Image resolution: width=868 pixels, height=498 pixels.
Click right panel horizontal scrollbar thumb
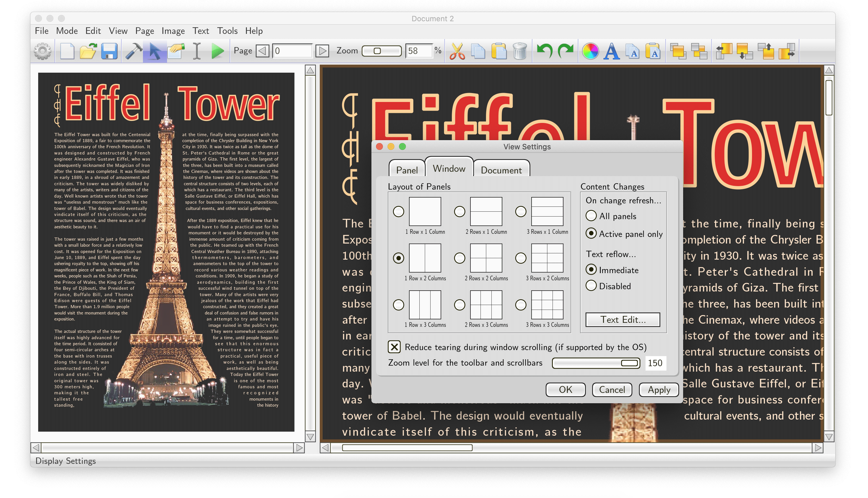[407, 448]
